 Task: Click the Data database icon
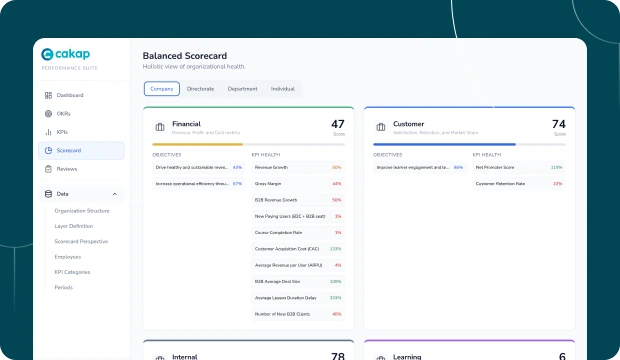(x=48, y=194)
